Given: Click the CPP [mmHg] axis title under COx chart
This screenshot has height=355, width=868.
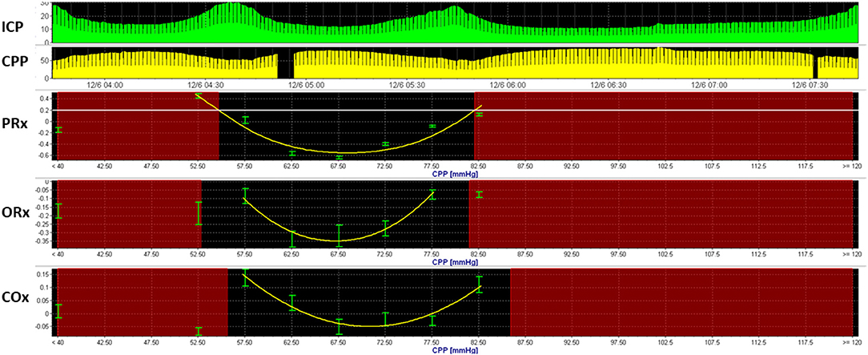Looking at the screenshot, I should [x=456, y=350].
